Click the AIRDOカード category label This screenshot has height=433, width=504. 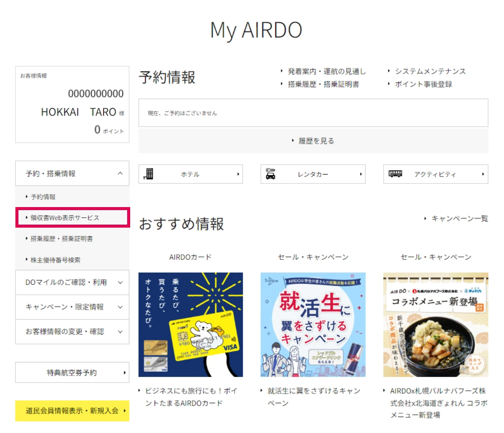click(190, 257)
